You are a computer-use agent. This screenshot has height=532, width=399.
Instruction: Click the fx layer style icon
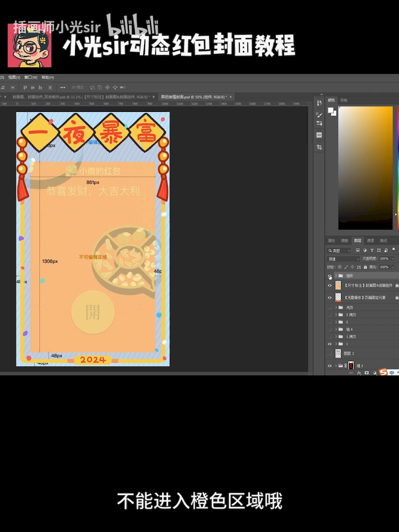(359, 373)
